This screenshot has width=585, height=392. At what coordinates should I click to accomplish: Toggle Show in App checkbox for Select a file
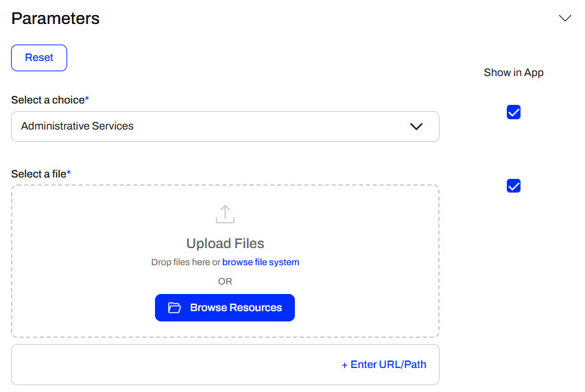(x=514, y=186)
